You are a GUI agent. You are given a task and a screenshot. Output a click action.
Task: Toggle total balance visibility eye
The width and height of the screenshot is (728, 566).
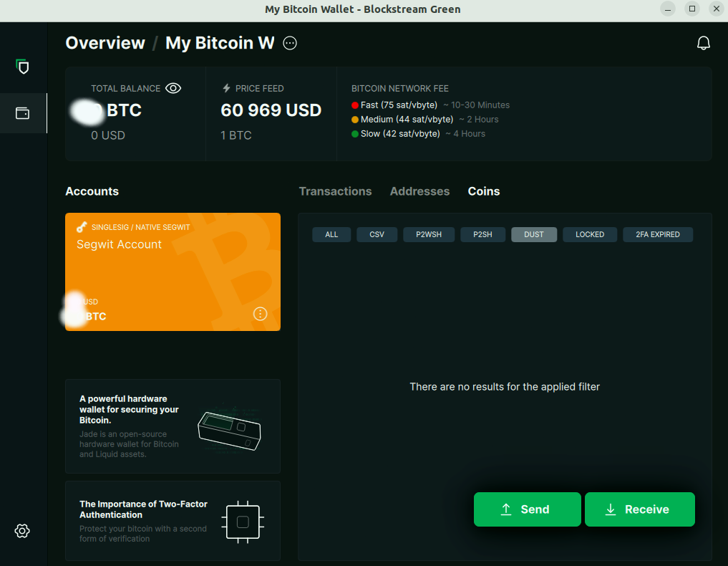pos(173,88)
